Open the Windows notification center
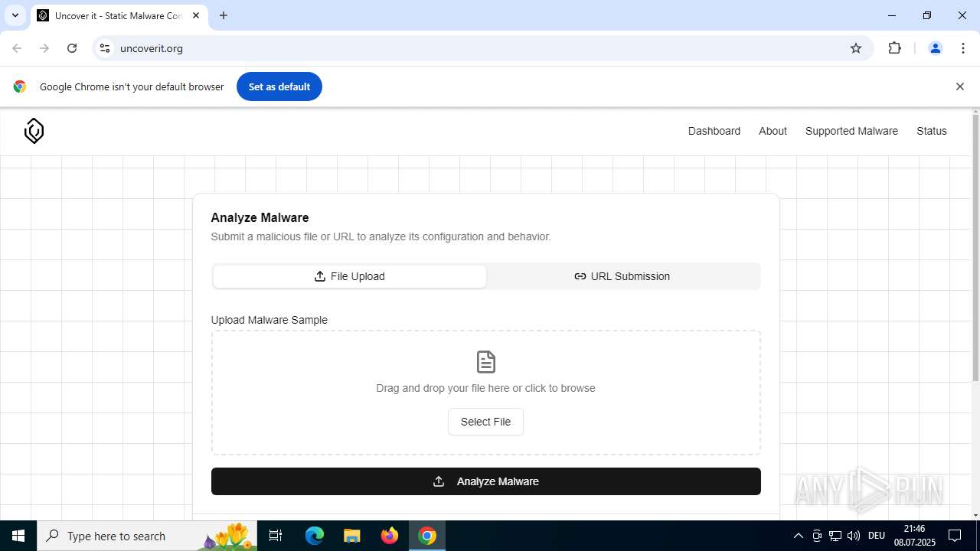Viewport: 980px width, 551px height. click(x=955, y=536)
